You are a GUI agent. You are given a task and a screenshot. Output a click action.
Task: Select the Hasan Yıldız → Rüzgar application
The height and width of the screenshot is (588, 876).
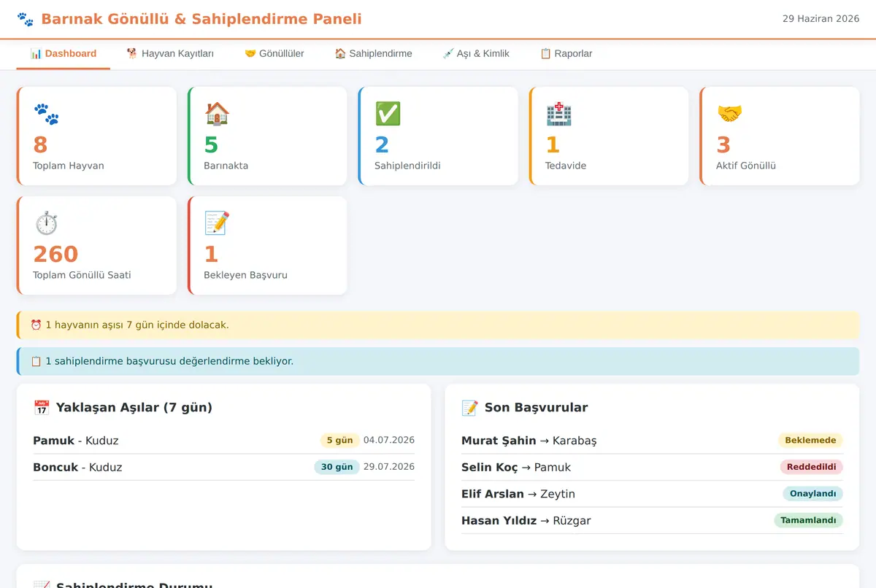(x=652, y=521)
